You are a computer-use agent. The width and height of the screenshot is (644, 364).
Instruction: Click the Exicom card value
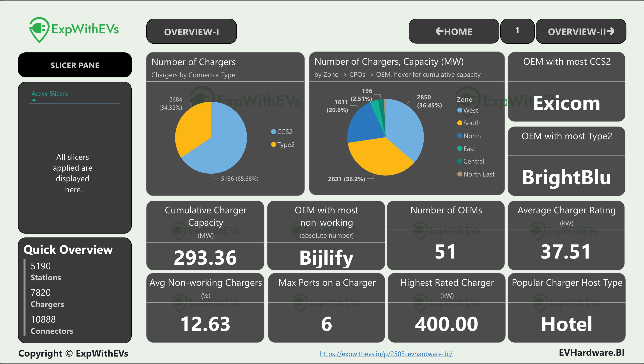coord(566,103)
